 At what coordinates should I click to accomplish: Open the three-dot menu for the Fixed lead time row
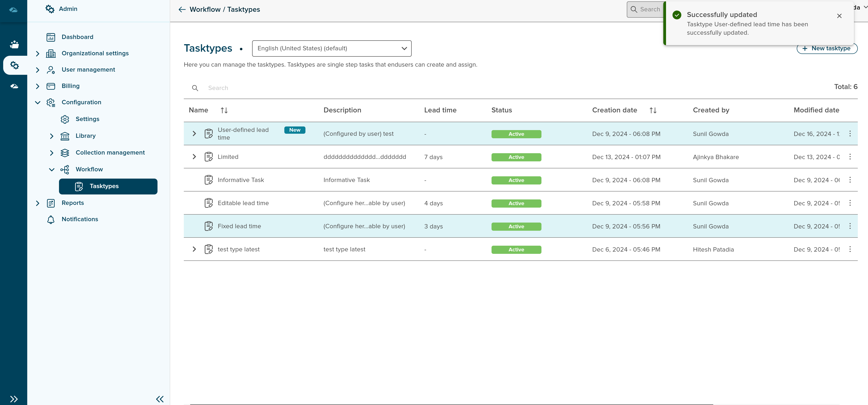850,226
